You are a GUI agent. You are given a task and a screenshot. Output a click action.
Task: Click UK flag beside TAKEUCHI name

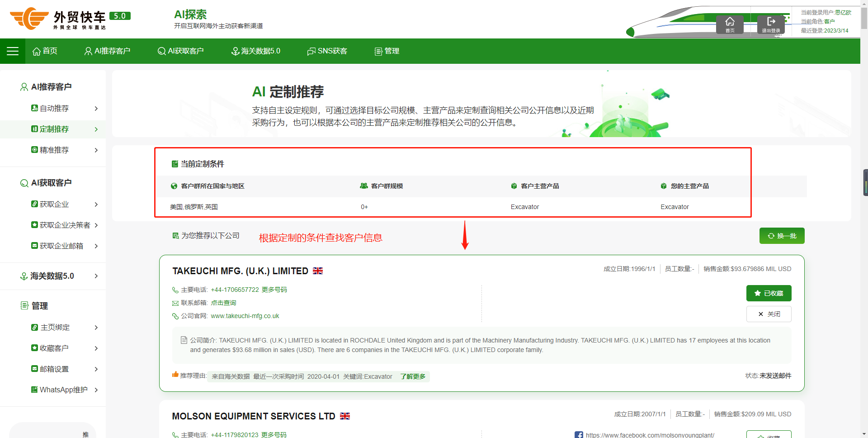pyautogui.click(x=318, y=271)
